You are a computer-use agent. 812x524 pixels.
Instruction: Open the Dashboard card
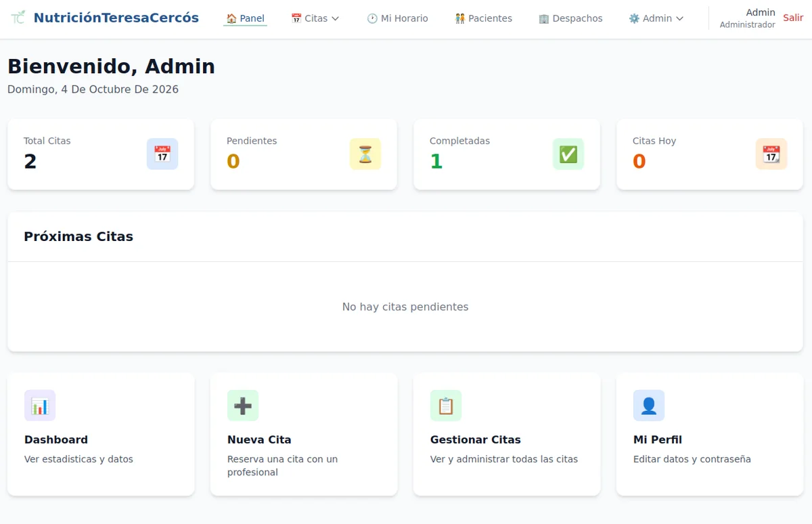tap(101, 434)
